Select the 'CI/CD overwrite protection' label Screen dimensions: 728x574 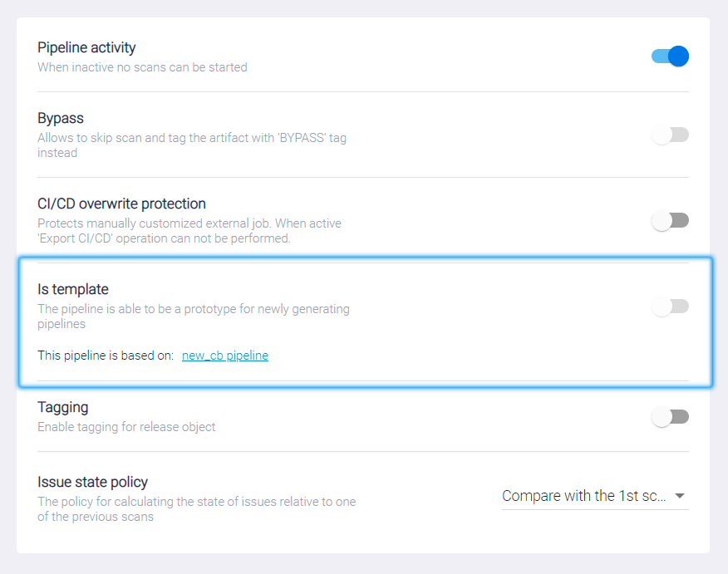tap(121, 204)
